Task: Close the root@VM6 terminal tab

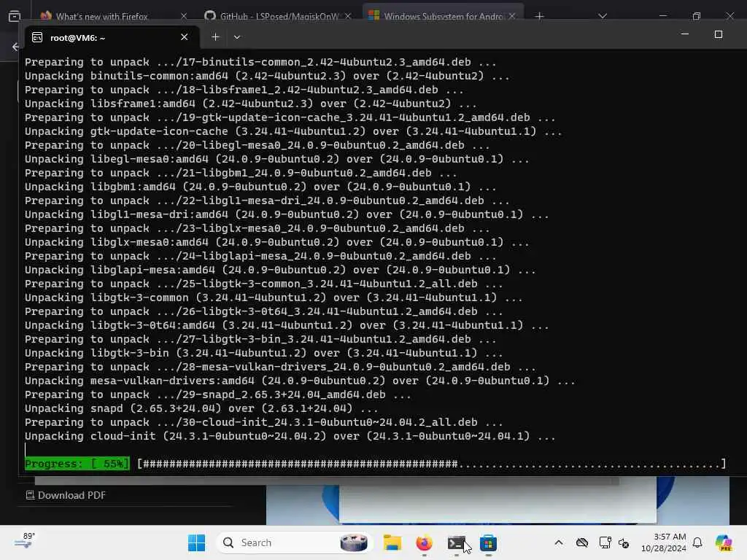Action: 185,37
